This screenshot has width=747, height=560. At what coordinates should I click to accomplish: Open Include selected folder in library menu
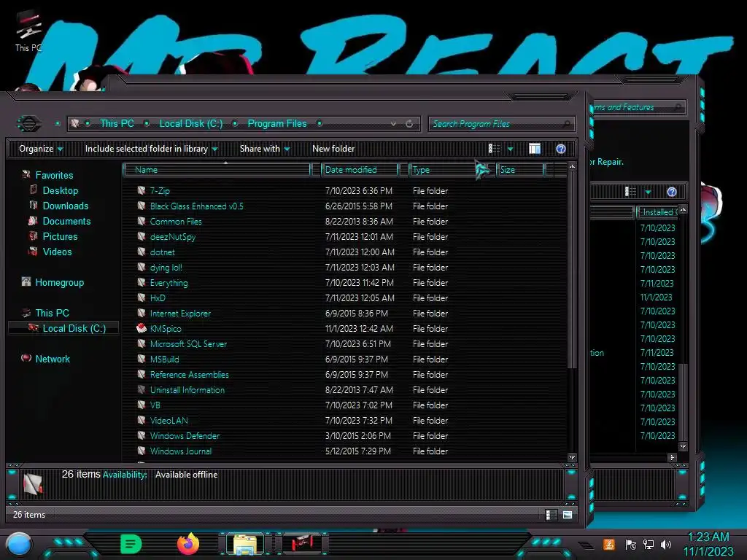tap(151, 149)
